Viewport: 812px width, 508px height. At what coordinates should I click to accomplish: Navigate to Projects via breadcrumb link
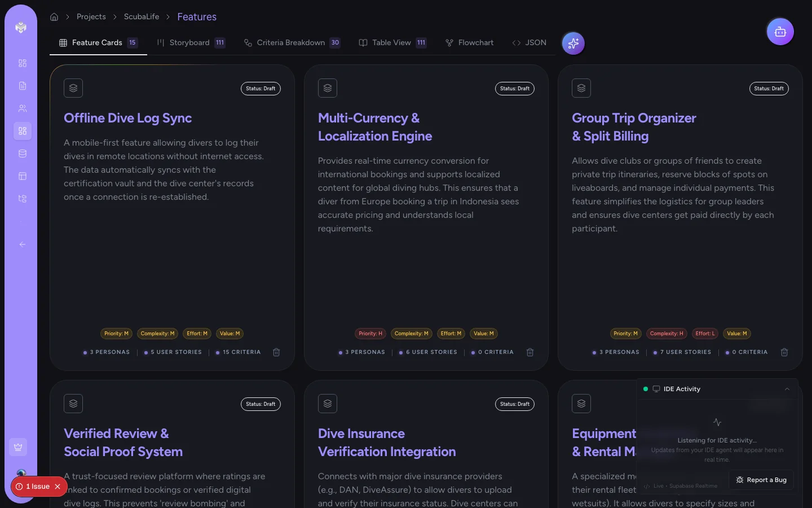point(91,17)
